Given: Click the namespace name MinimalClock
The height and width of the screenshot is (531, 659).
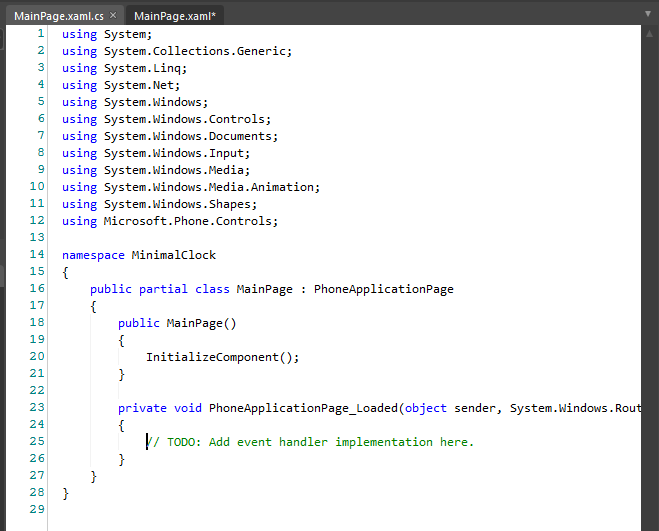Looking at the screenshot, I should point(173,255).
